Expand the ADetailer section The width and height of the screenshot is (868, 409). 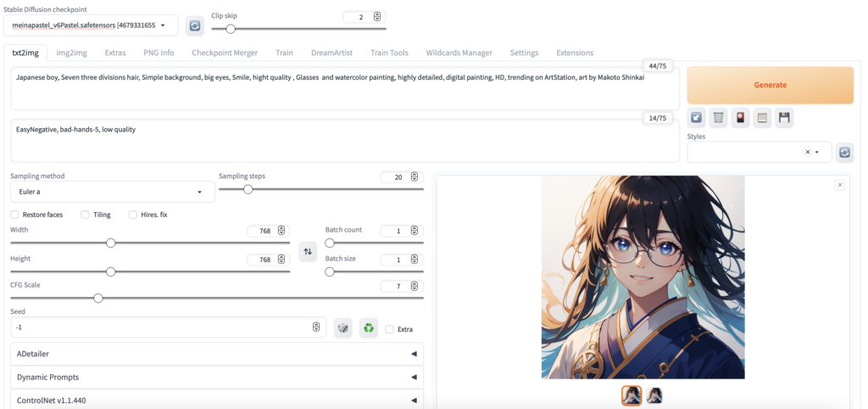(217, 354)
